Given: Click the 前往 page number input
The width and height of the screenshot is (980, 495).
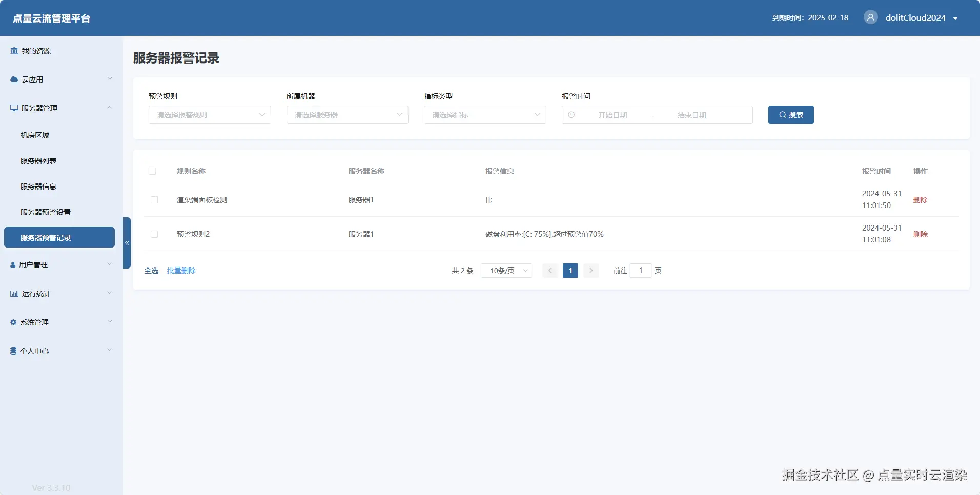Looking at the screenshot, I should 641,271.
